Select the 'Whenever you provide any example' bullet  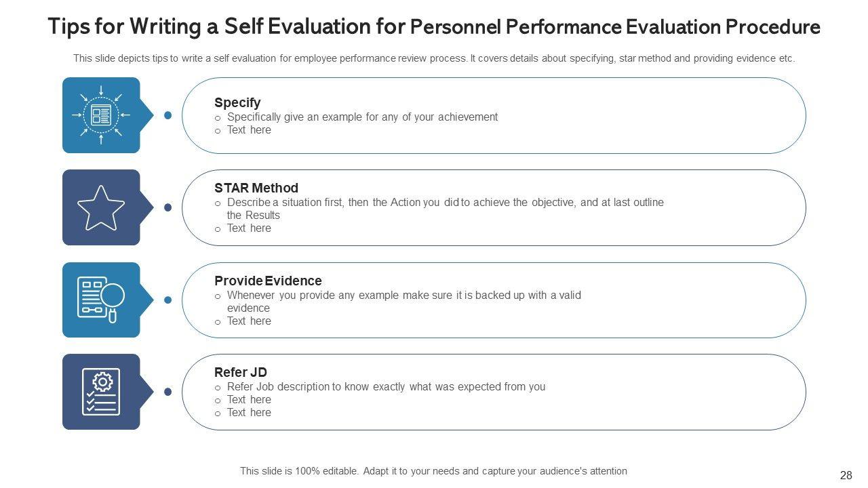(403, 296)
